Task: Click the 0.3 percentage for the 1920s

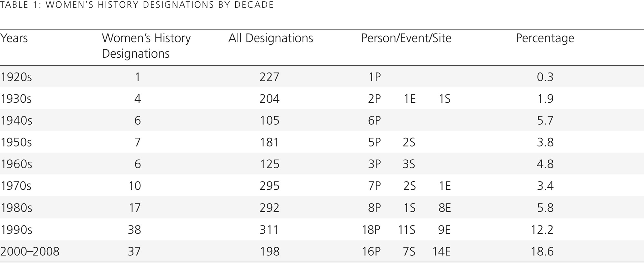Action: (x=545, y=77)
